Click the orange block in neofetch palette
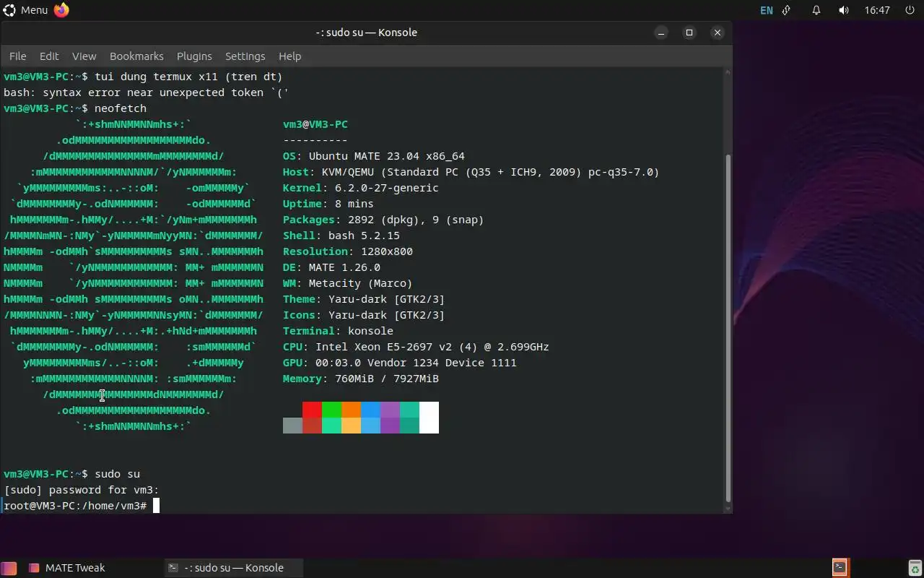This screenshot has height=578, width=924. (x=351, y=410)
